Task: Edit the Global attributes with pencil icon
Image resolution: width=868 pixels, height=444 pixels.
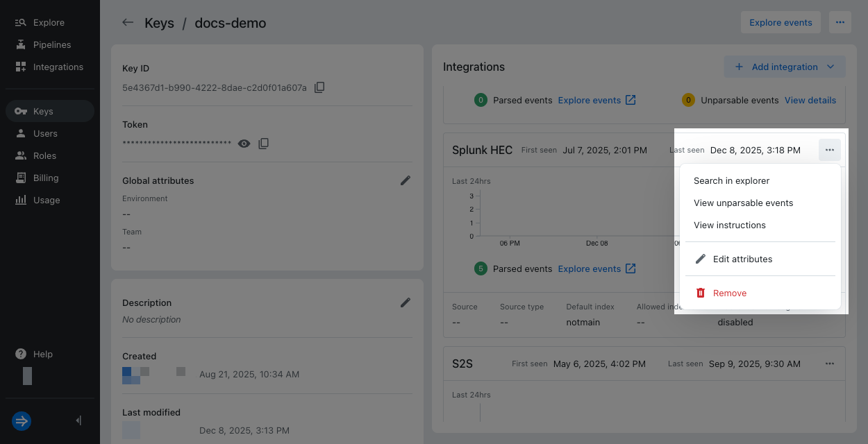Action: click(x=406, y=180)
